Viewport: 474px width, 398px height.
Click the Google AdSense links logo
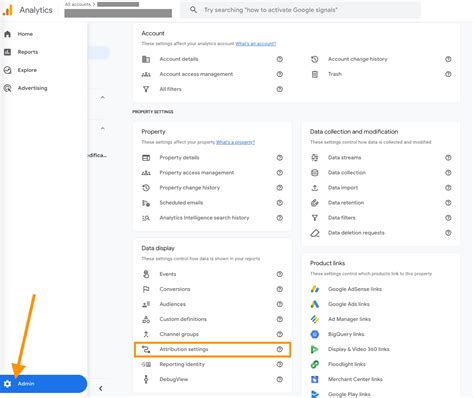[x=315, y=289]
